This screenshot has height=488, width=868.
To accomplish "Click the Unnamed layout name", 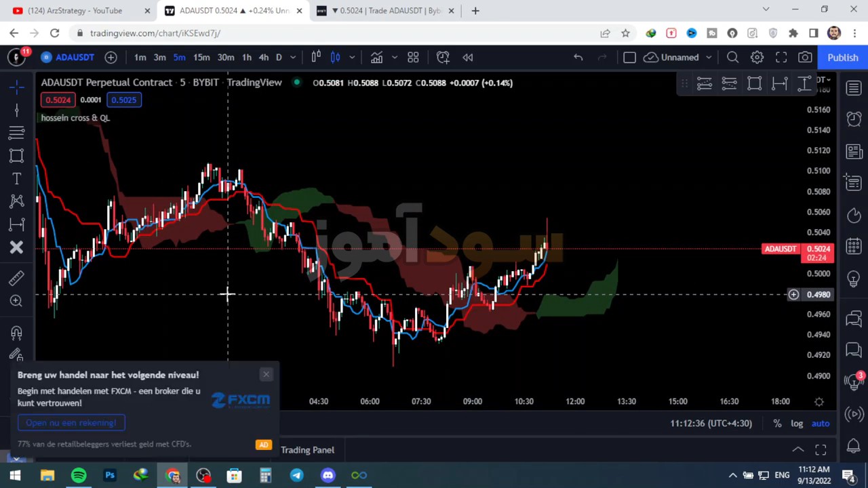I will [679, 58].
